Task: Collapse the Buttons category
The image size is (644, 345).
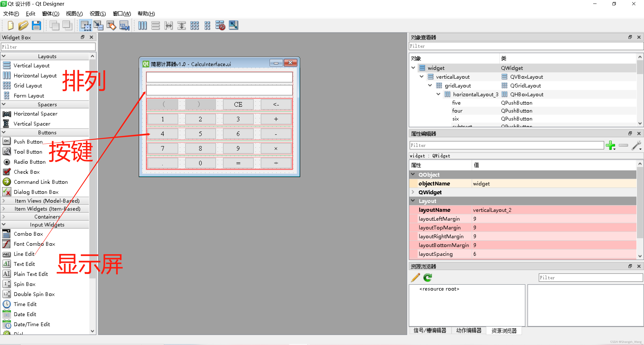Action: point(4,132)
